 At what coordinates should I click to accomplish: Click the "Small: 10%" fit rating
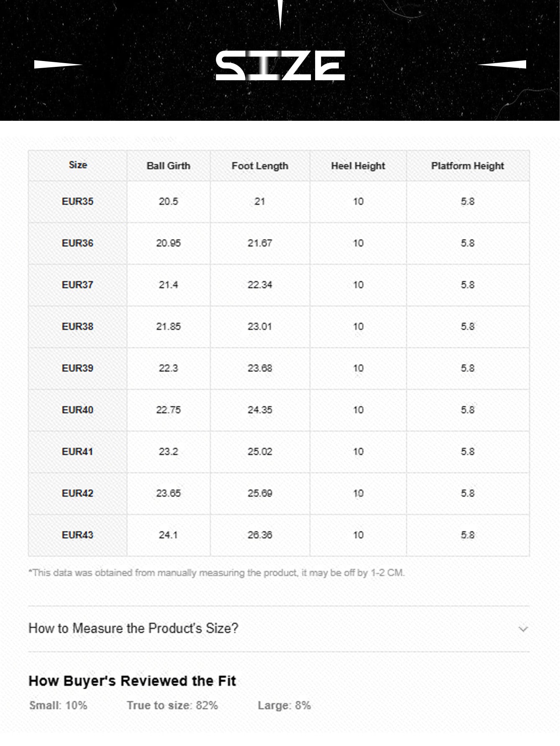point(58,705)
